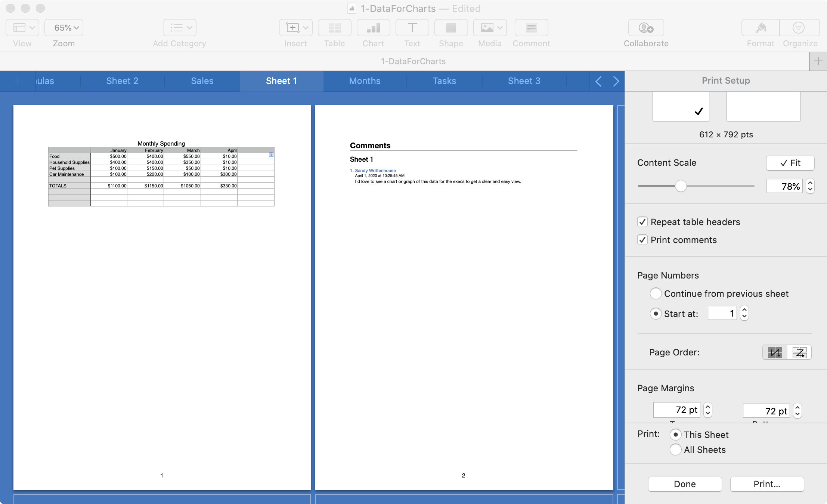Click the Done button
Screen dimensions: 827x504
[x=685, y=483]
